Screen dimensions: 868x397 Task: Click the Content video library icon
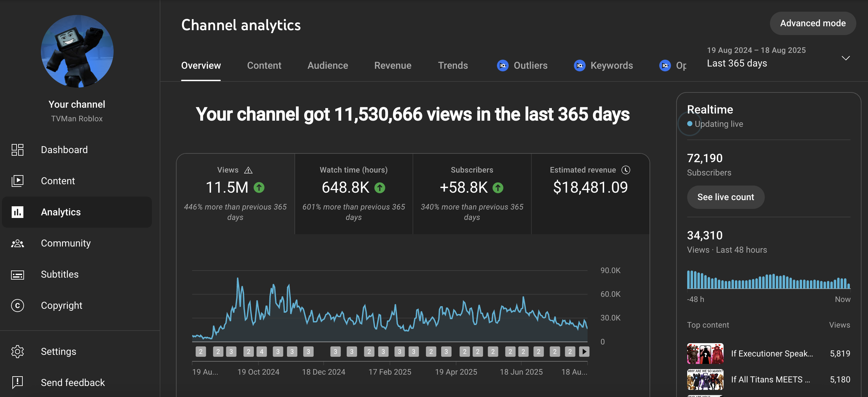(18, 181)
